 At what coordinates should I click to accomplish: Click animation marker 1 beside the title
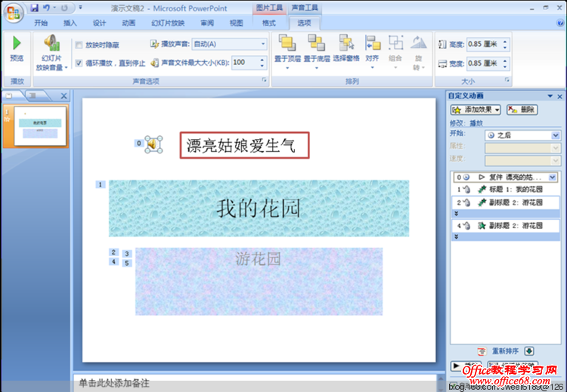[101, 184]
